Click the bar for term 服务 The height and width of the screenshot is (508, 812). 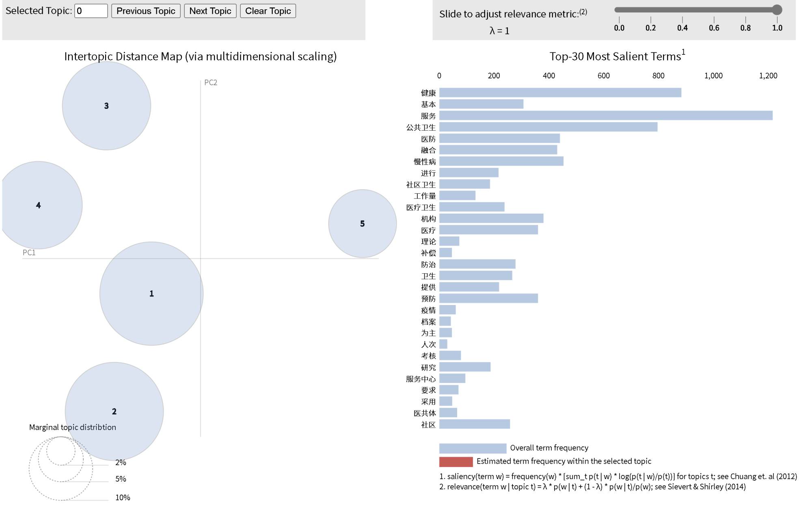(605, 116)
